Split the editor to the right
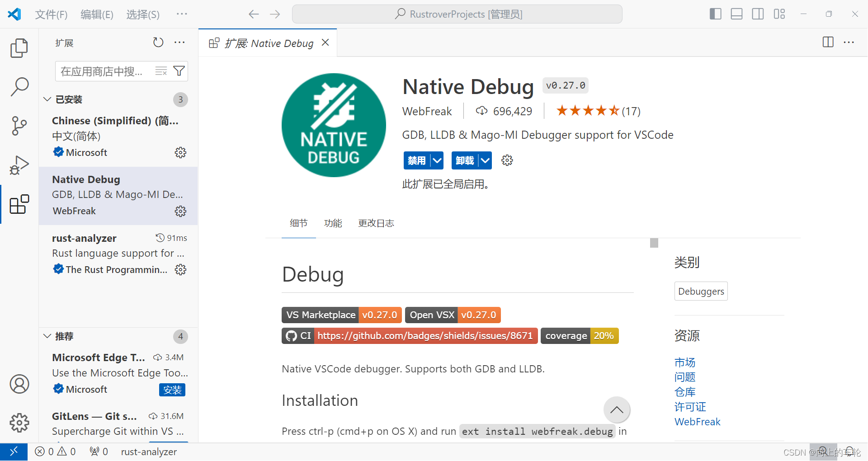 [x=828, y=42]
